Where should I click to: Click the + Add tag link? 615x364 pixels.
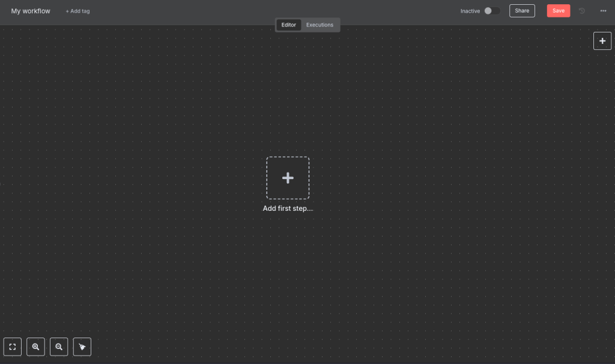(x=78, y=11)
